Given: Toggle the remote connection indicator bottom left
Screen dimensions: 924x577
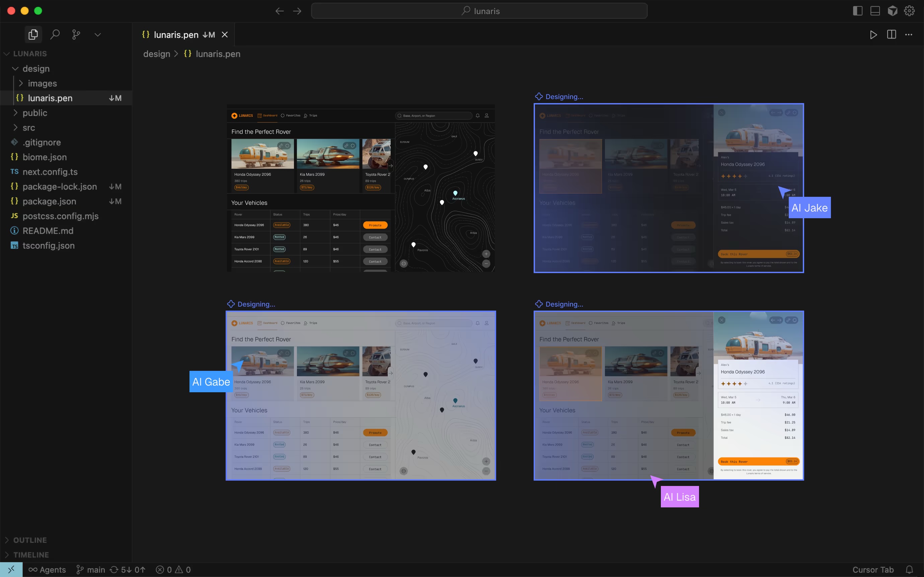Looking at the screenshot, I should (x=11, y=569).
